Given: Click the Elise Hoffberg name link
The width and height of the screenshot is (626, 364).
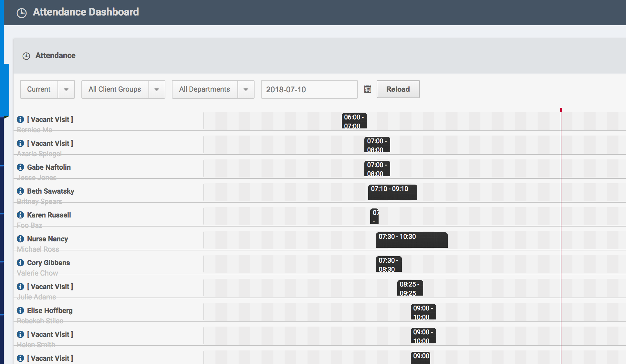Looking at the screenshot, I should click(x=50, y=310).
